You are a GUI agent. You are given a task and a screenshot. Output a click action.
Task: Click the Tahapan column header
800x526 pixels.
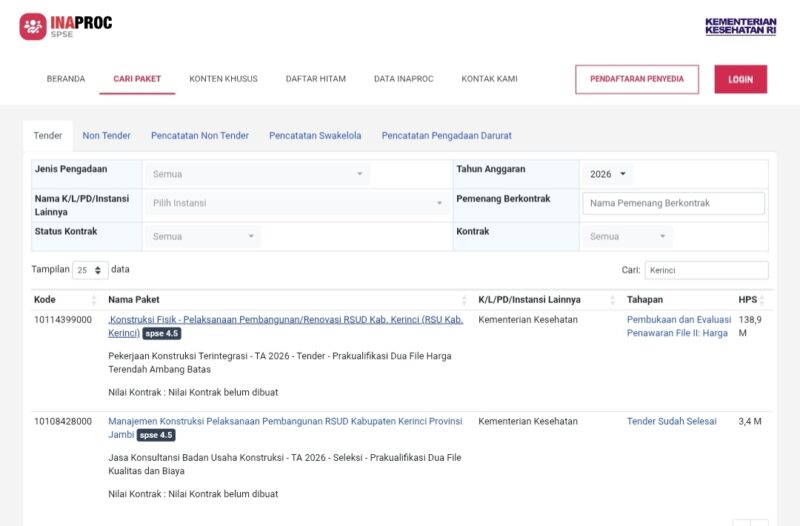tap(645, 300)
